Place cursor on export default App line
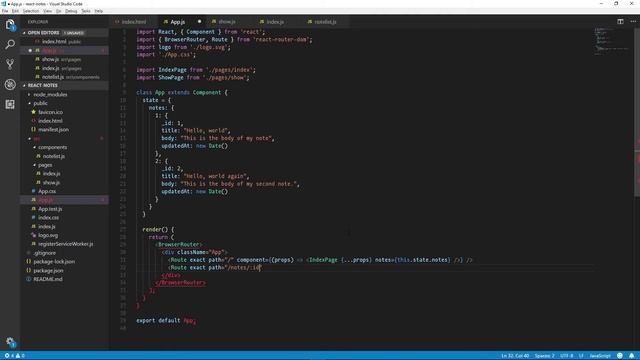Image resolution: width=640 pixels, height=360 pixels. (x=167, y=320)
